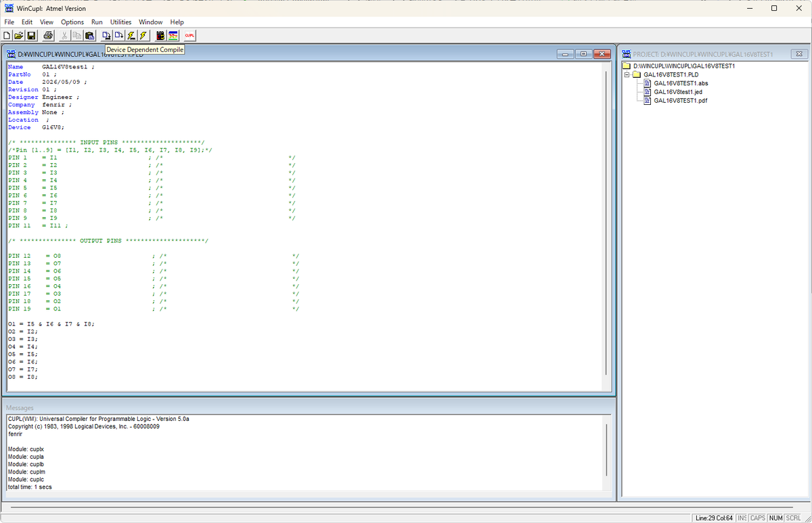Run Device Dependent Compile from the toolbar

tap(107, 35)
